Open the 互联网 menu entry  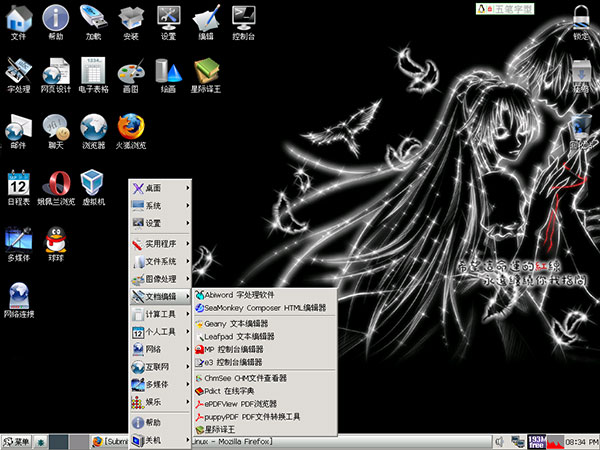[161, 367]
